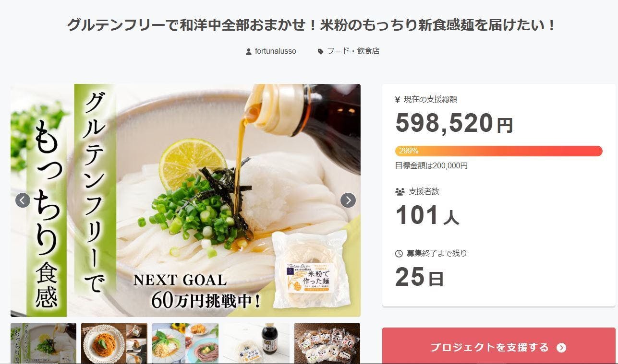Select the first udon thumbnail

(43, 343)
